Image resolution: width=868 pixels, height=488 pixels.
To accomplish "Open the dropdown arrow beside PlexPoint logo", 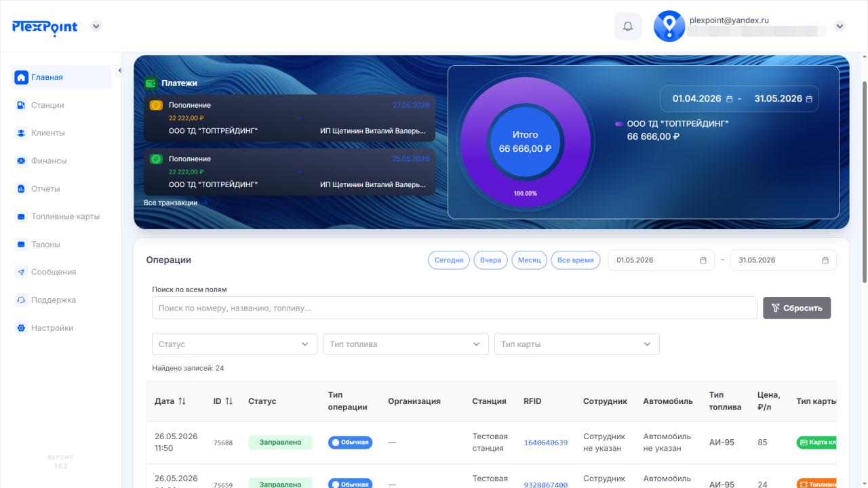I will coord(96,26).
